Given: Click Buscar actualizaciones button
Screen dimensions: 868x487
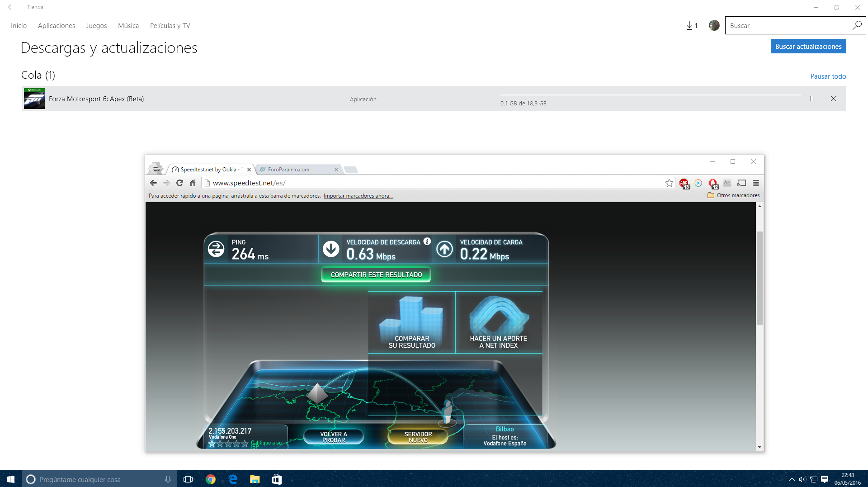Looking at the screenshot, I should tap(808, 46).
